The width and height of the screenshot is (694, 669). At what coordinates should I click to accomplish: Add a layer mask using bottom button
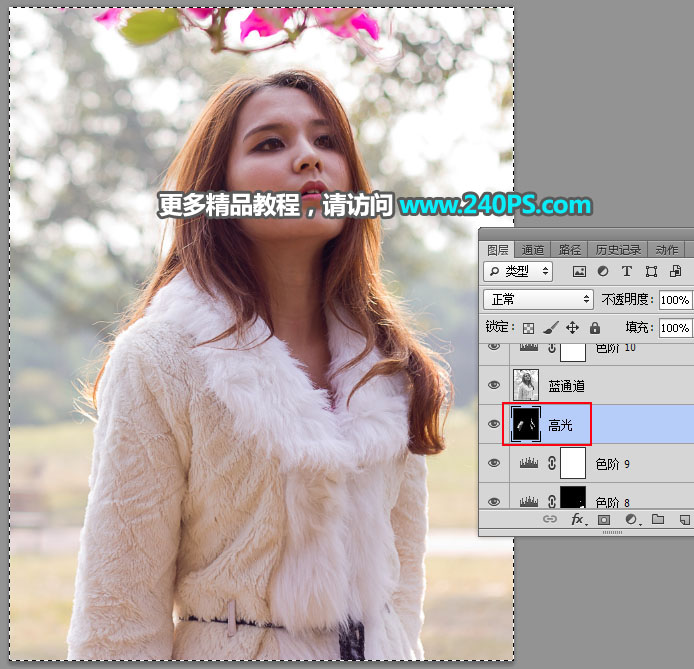[604, 520]
